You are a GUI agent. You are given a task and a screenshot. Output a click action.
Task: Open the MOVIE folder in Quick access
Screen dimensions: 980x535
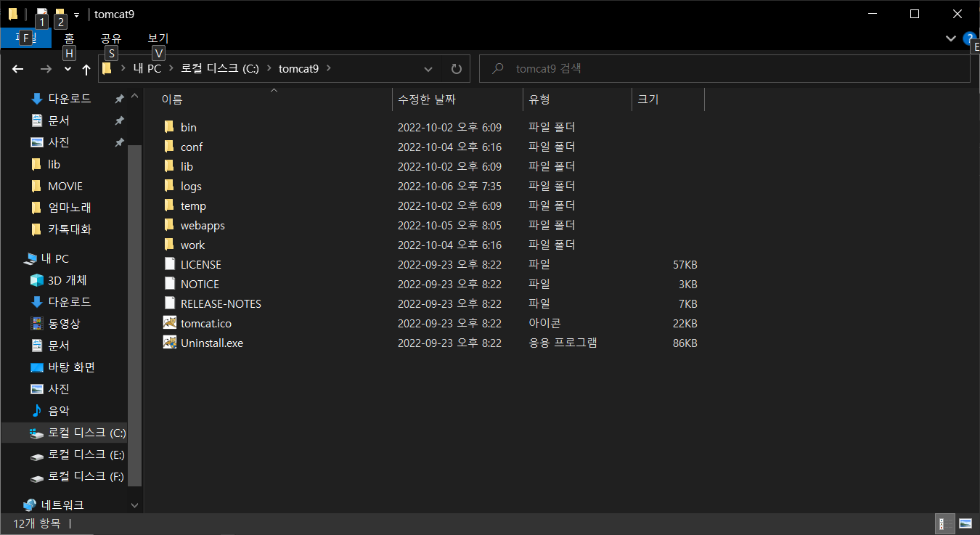tap(65, 186)
